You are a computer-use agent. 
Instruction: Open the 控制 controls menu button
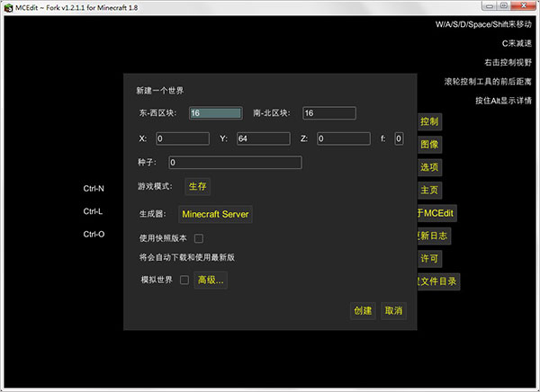(429, 121)
